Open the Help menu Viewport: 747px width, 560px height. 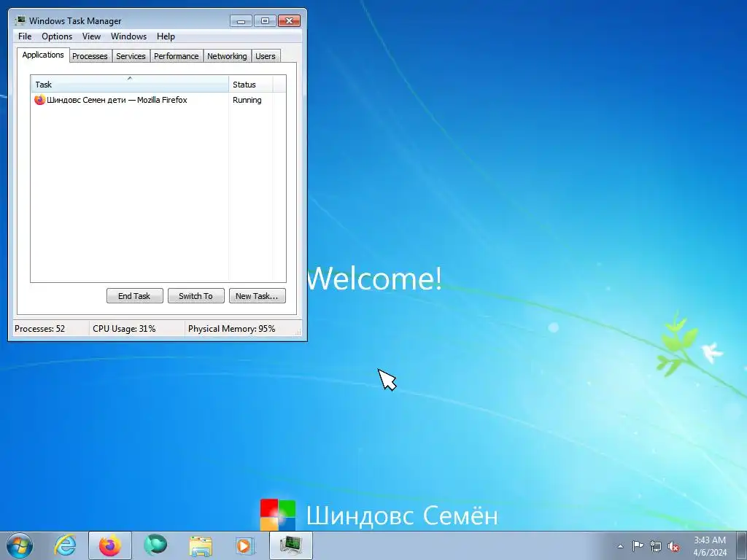pos(166,36)
